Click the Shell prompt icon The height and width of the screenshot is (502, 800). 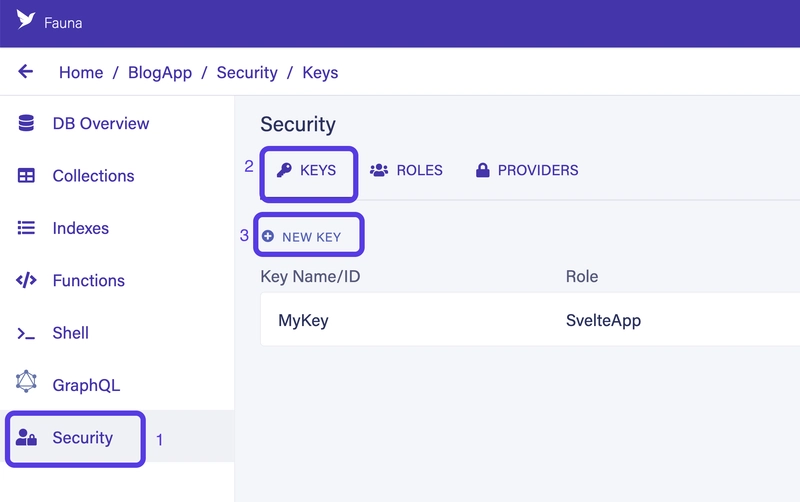[x=26, y=334]
